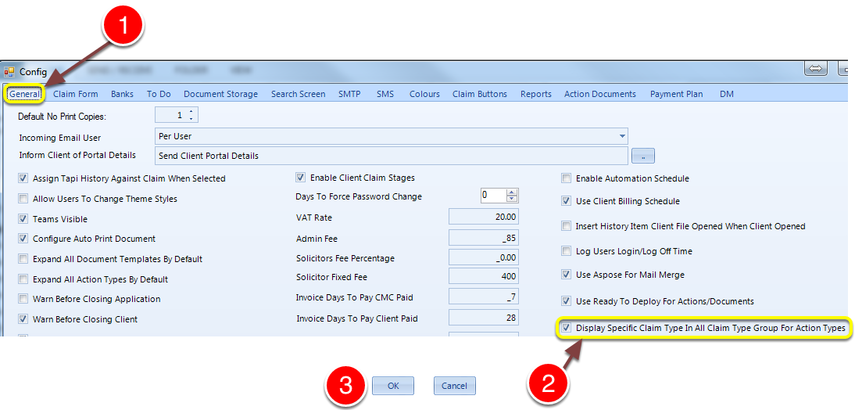
Task: Enable Expand All Action Types By Default
Action: pos(23,279)
